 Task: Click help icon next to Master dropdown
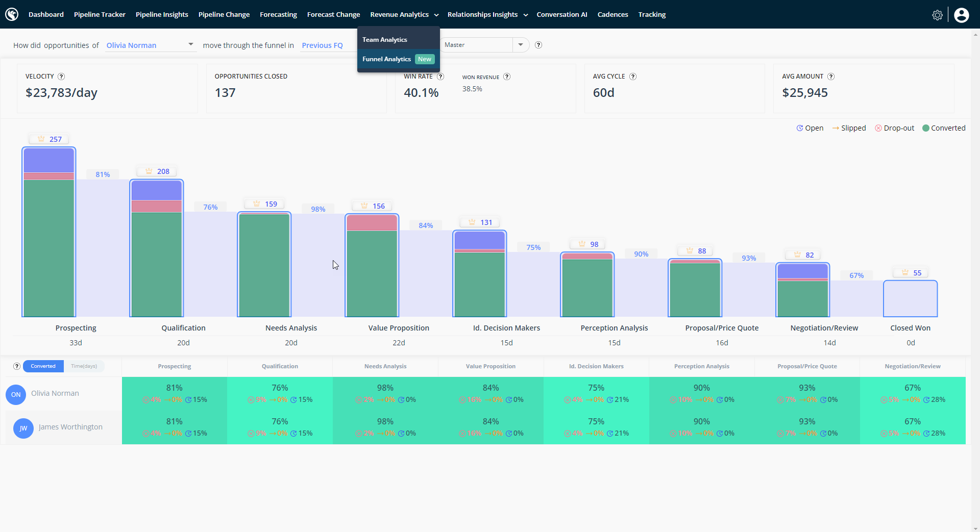[x=538, y=45]
